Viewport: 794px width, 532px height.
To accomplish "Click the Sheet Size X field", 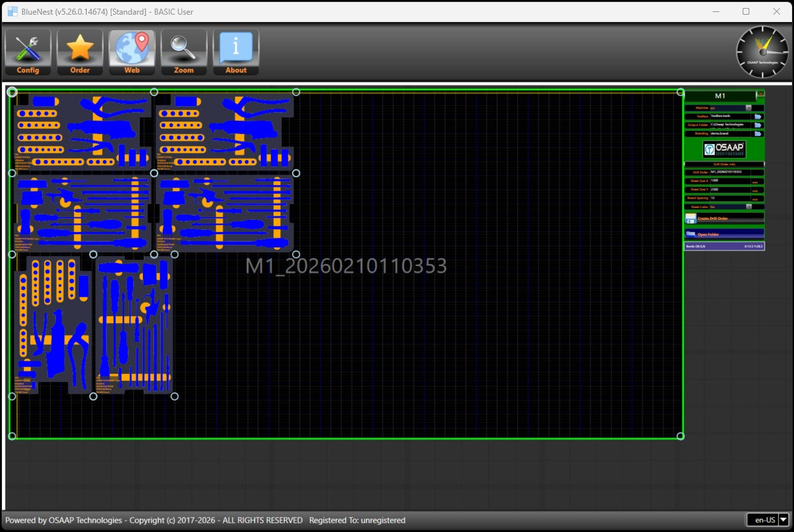I will pos(729,181).
